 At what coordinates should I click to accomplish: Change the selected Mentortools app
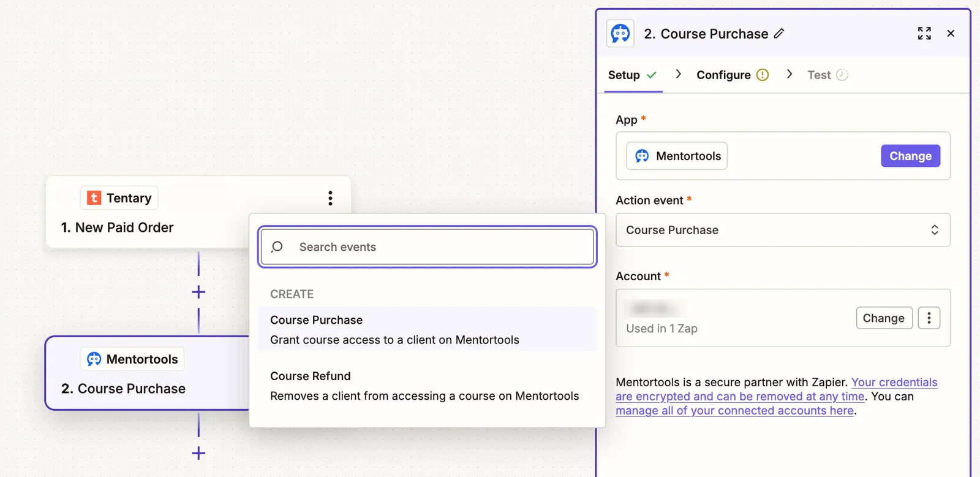click(910, 156)
